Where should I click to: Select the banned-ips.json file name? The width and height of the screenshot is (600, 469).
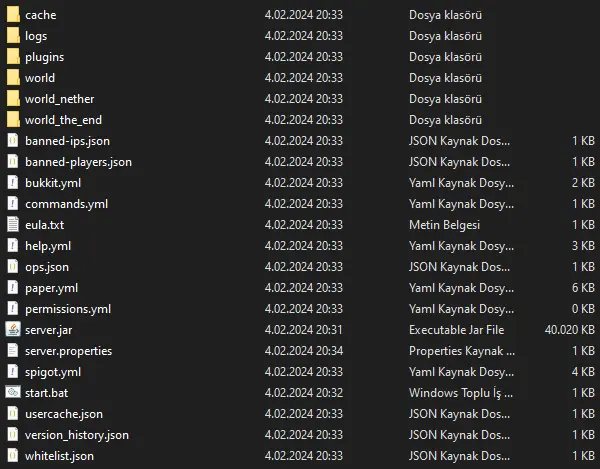pyautogui.click(x=67, y=141)
